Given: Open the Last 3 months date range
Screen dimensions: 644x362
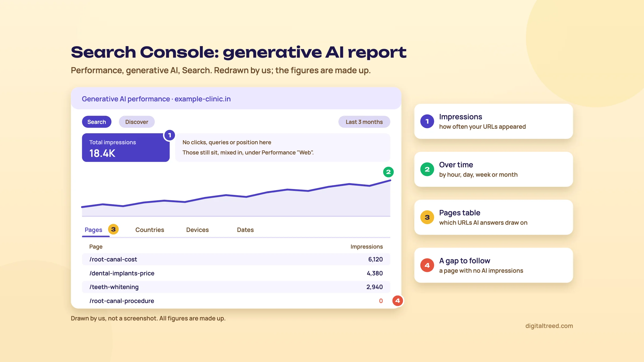Looking at the screenshot, I should (364, 122).
